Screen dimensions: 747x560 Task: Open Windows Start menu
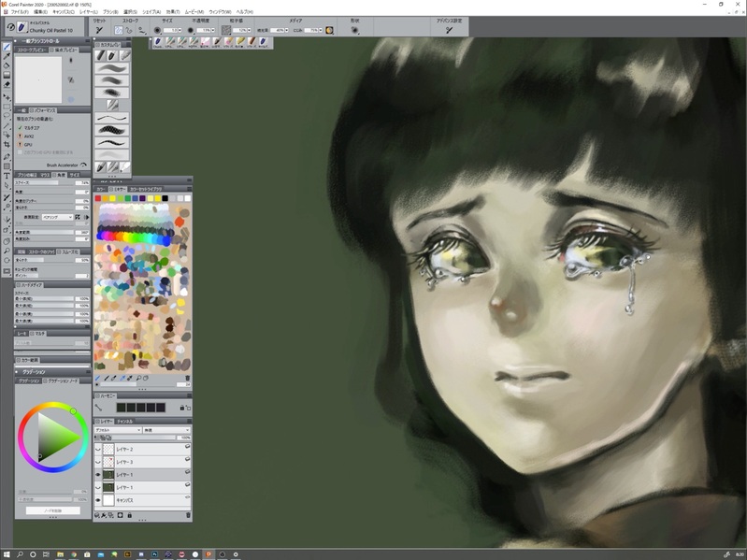pyautogui.click(x=7, y=554)
